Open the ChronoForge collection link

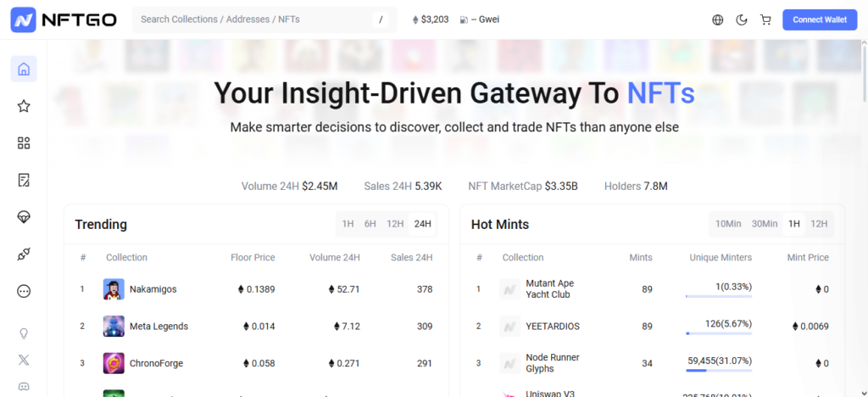pos(156,363)
